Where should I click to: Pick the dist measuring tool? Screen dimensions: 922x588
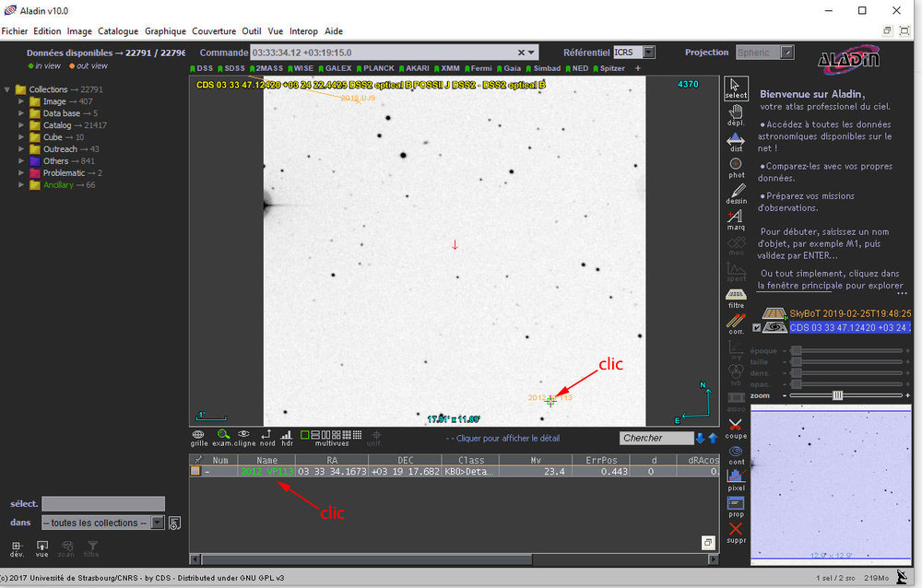[736, 142]
